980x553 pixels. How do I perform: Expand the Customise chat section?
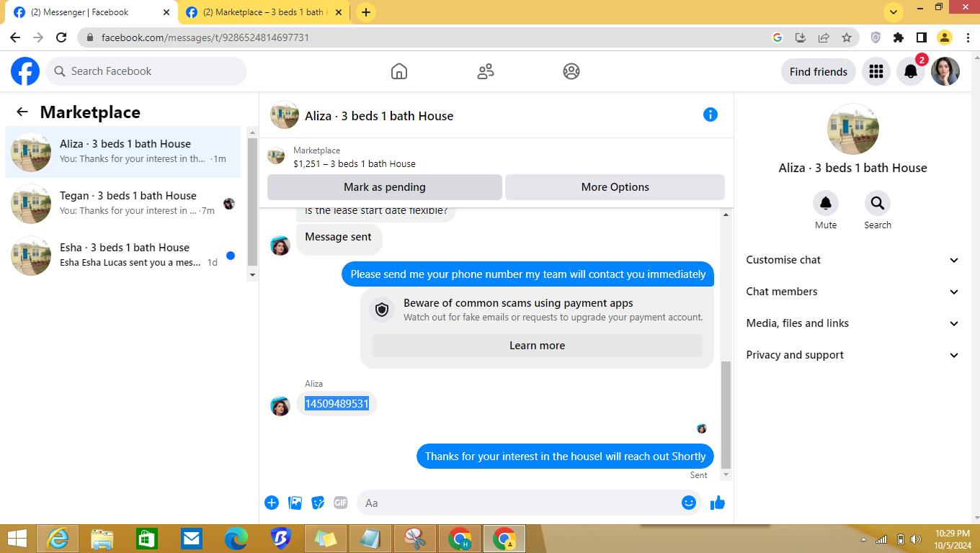[x=852, y=260]
